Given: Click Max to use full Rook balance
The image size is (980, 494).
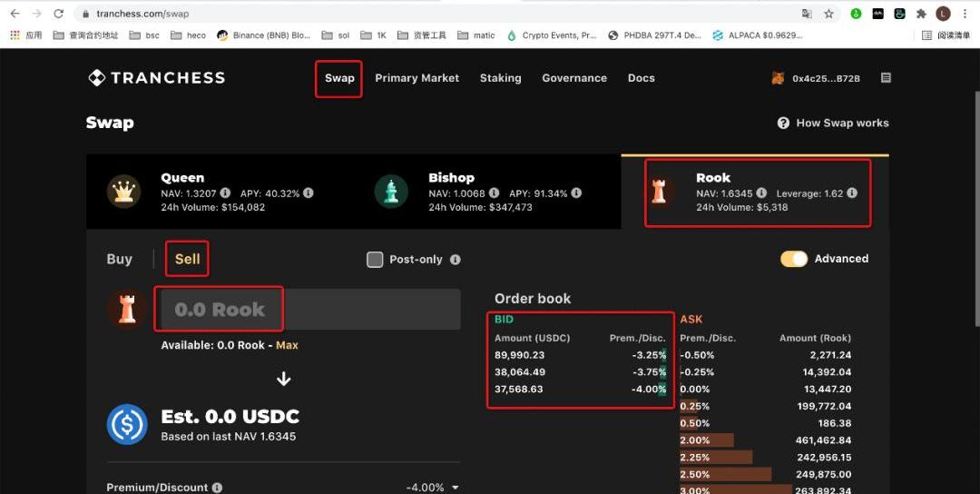Looking at the screenshot, I should (x=287, y=345).
